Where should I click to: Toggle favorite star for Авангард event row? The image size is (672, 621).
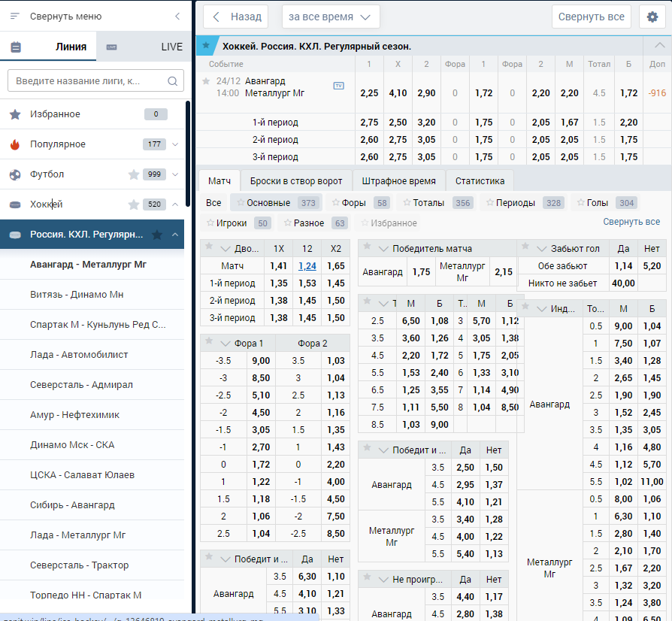(x=206, y=80)
